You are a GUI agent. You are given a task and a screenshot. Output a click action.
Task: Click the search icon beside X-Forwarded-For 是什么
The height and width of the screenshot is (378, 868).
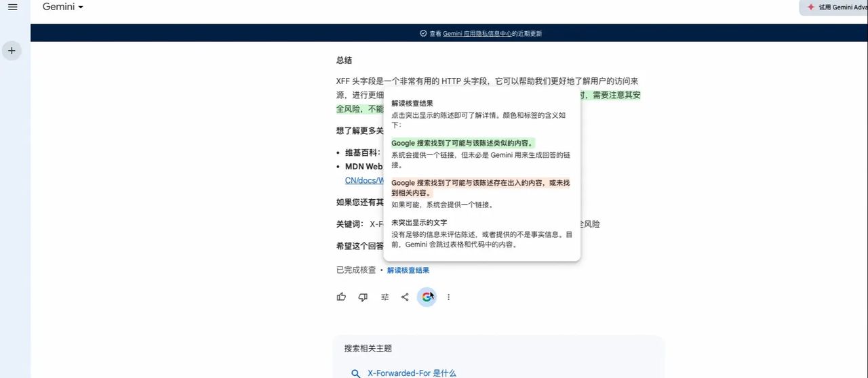point(355,373)
